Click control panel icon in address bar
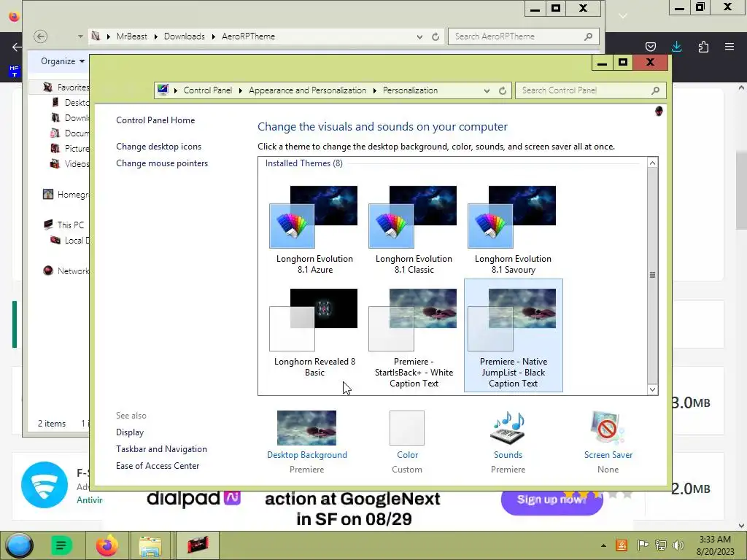747x560 pixels. [x=163, y=90]
